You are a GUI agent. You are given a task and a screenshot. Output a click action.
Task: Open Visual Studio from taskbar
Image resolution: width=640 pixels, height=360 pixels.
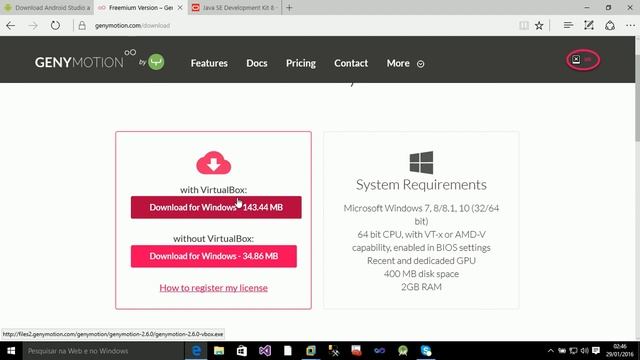coord(264,351)
